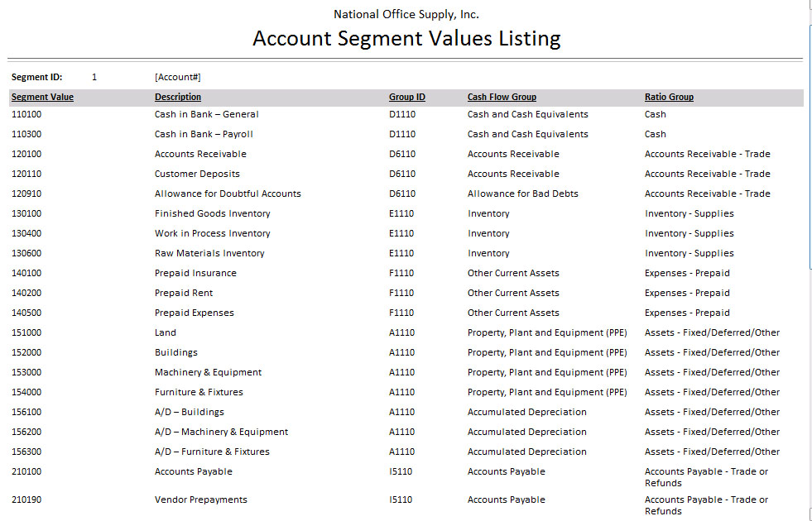
Task: Select the Allowance for Bad Debts cash flow group
Action: click(523, 194)
